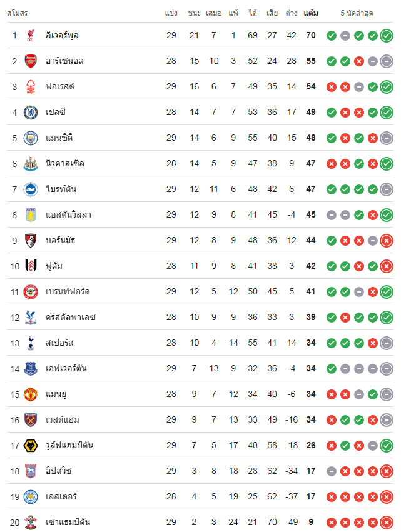Click the Manchester United crest
This screenshot has height=532, width=401.
tap(31, 394)
